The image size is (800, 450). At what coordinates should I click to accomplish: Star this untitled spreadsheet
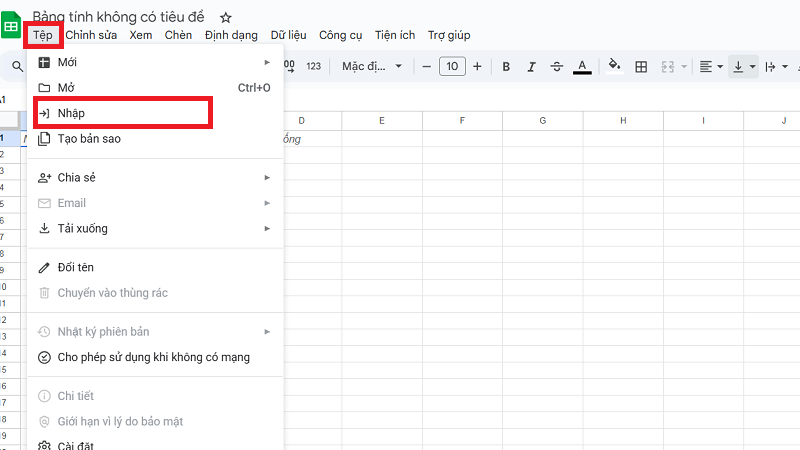click(x=226, y=17)
